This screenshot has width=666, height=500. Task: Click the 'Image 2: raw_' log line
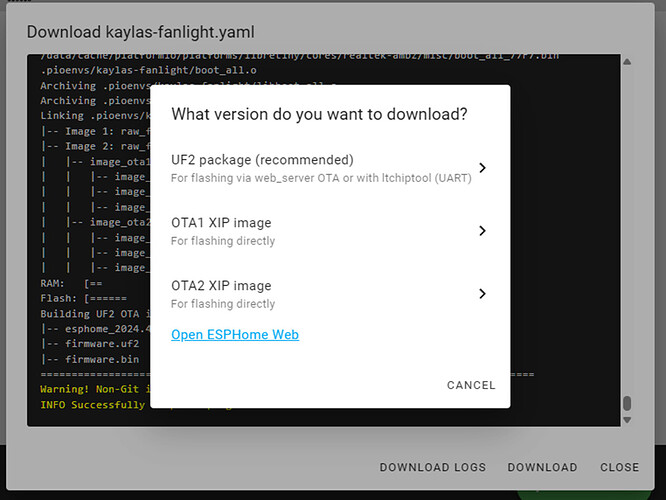click(x=95, y=147)
